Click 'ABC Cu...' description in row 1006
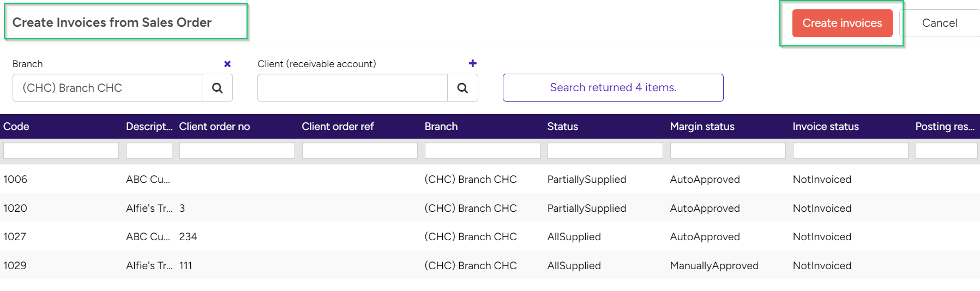The height and width of the screenshot is (291, 980). (x=148, y=179)
